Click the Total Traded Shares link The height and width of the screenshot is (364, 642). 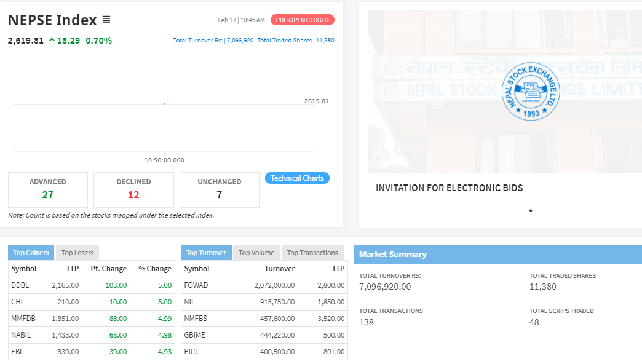(x=296, y=40)
